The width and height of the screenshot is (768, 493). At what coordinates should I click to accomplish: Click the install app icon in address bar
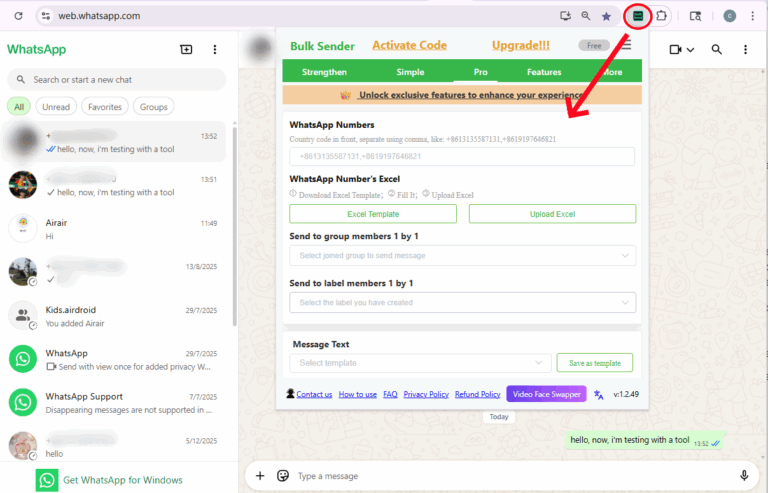point(565,16)
